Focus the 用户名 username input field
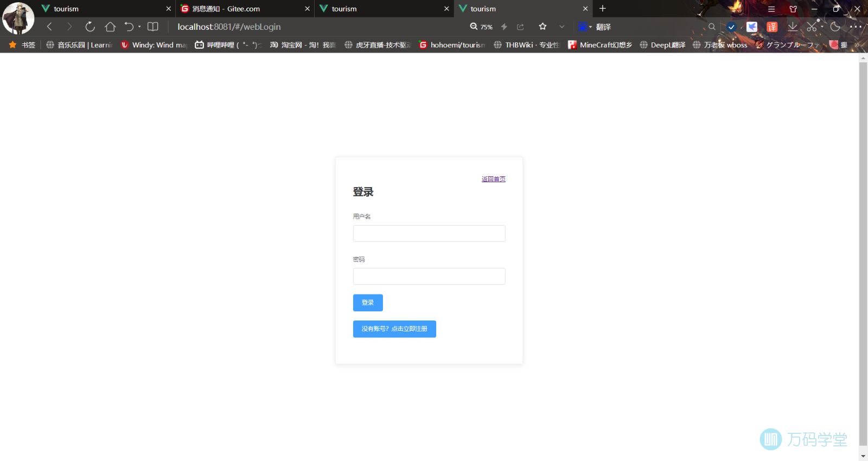Image resolution: width=868 pixels, height=461 pixels. pos(429,233)
